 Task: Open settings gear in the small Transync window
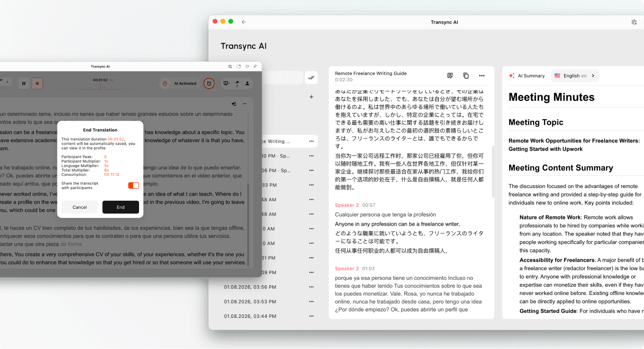[230, 66]
